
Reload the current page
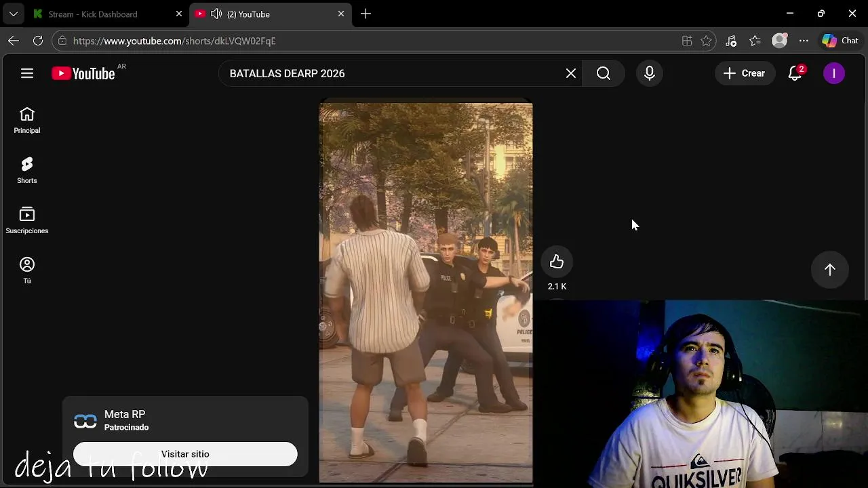point(38,41)
